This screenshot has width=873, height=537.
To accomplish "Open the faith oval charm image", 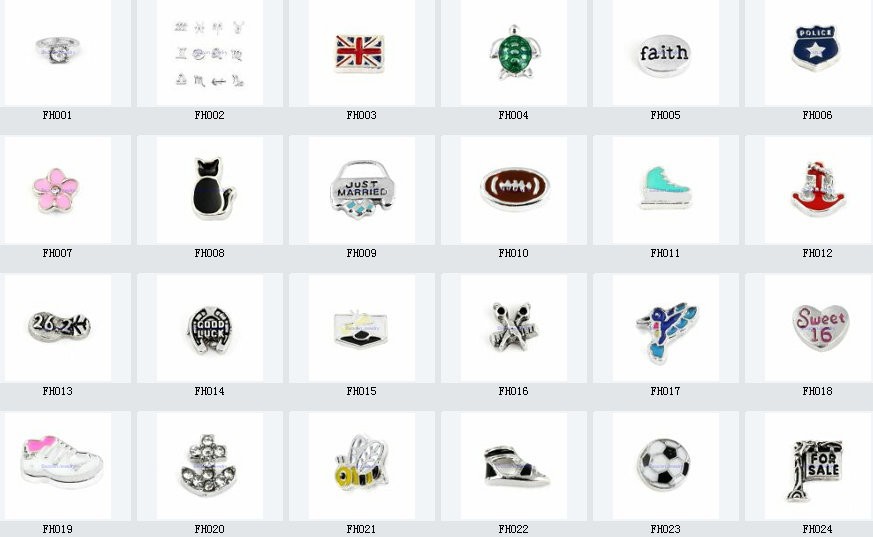I will point(664,55).
